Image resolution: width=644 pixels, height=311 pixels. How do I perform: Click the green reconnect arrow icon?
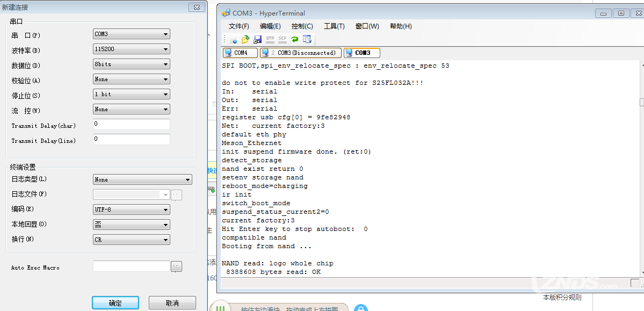pyautogui.click(x=294, y=39)
